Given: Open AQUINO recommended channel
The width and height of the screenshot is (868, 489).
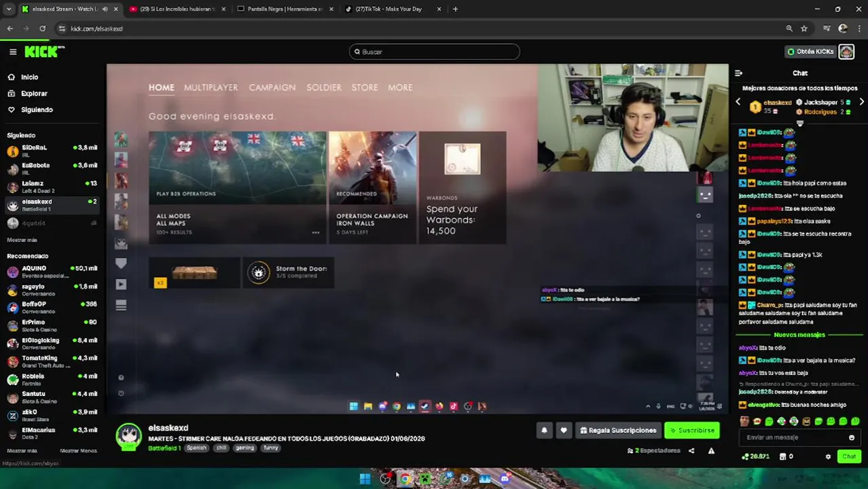Looking at the screenshot, I should [52, 272].
